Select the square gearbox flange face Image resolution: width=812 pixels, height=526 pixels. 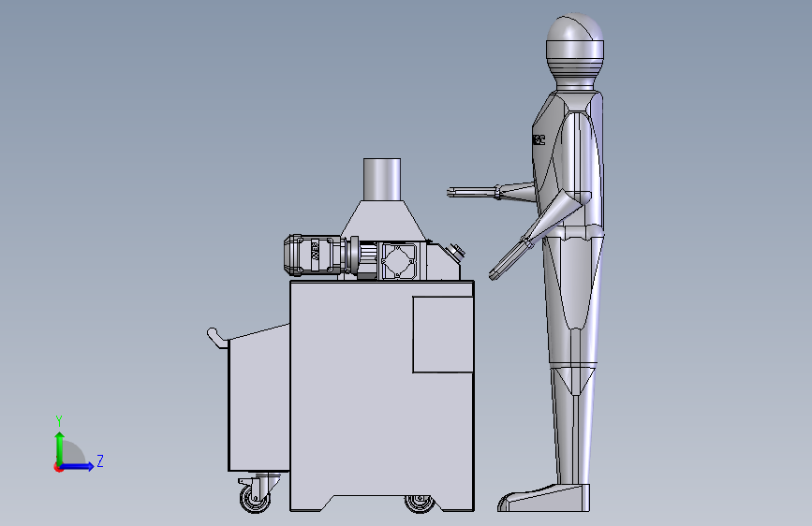coord(399,261)
